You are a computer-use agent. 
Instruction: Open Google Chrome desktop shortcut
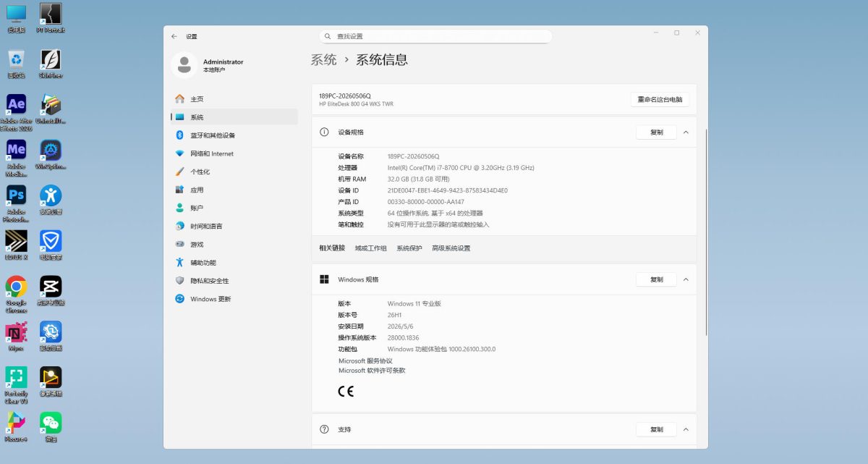16,294
